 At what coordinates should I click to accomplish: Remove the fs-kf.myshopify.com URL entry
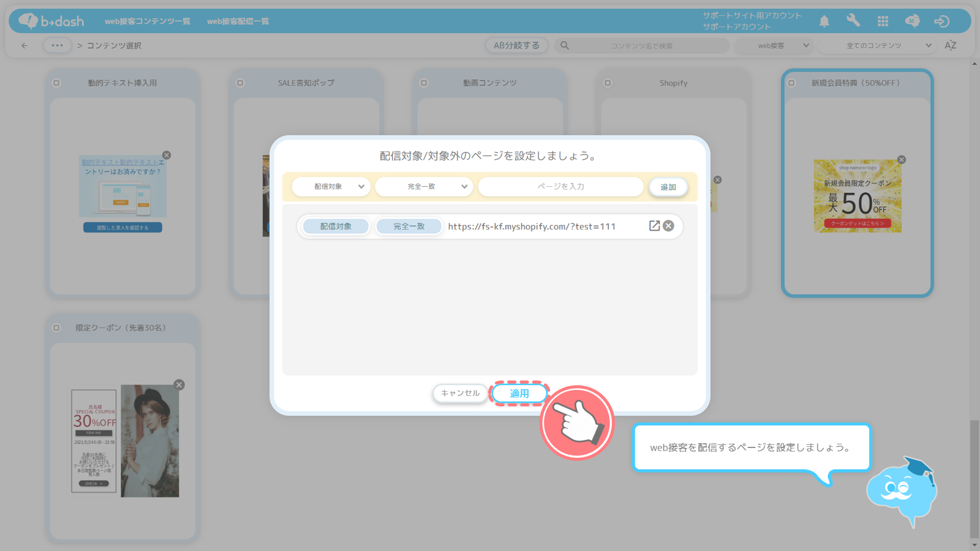[x=668, y=226]
